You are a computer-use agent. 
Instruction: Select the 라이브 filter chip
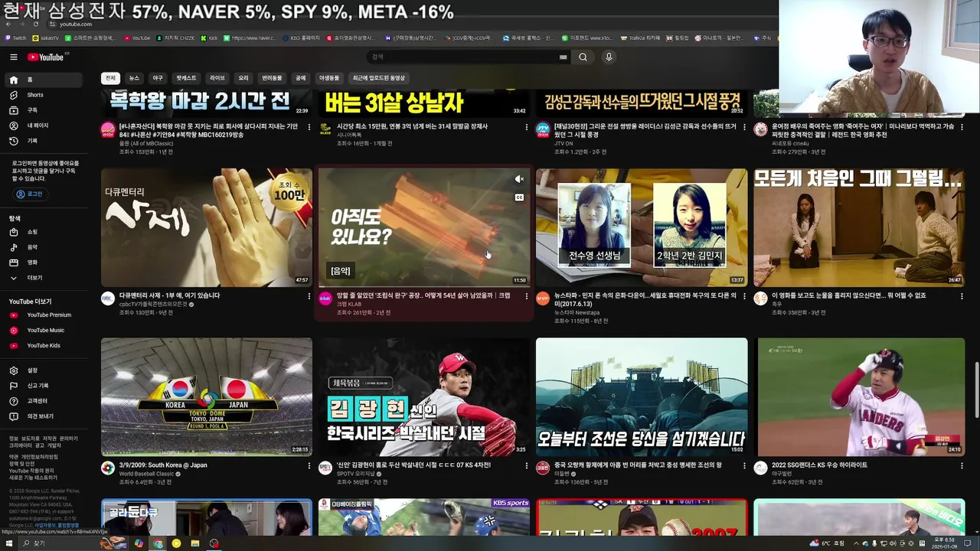point(217,78)
